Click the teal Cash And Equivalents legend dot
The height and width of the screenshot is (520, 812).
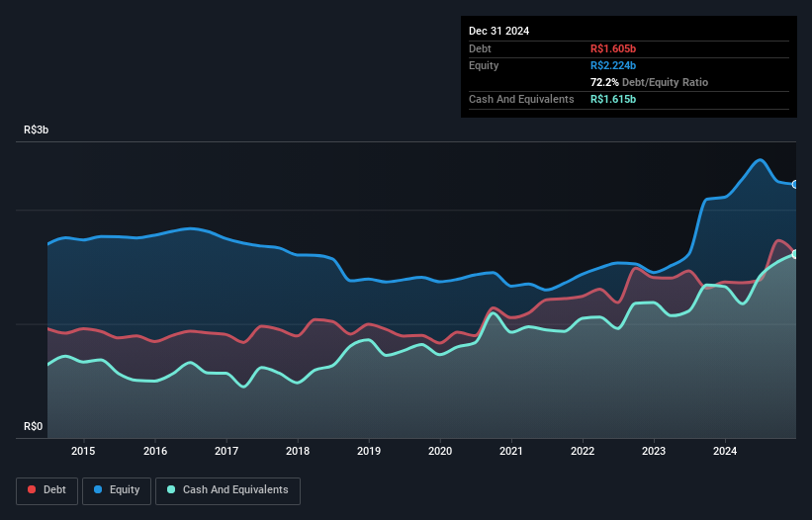coord(171,489)
